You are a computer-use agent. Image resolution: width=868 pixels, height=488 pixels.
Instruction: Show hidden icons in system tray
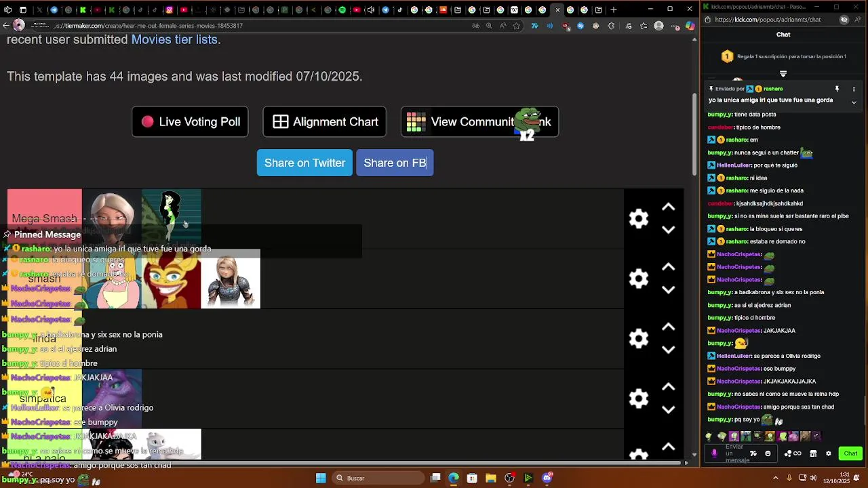(x=776, y=478)
